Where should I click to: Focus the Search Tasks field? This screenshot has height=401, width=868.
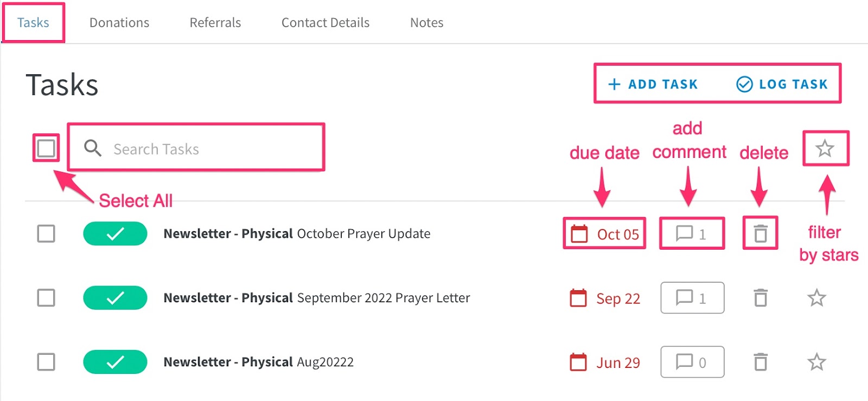click(196, 148)
